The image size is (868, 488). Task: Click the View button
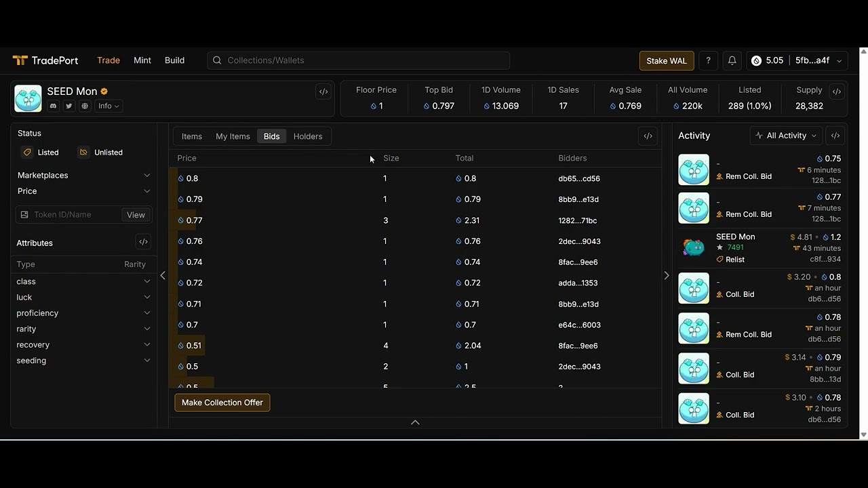click(136, 215)
